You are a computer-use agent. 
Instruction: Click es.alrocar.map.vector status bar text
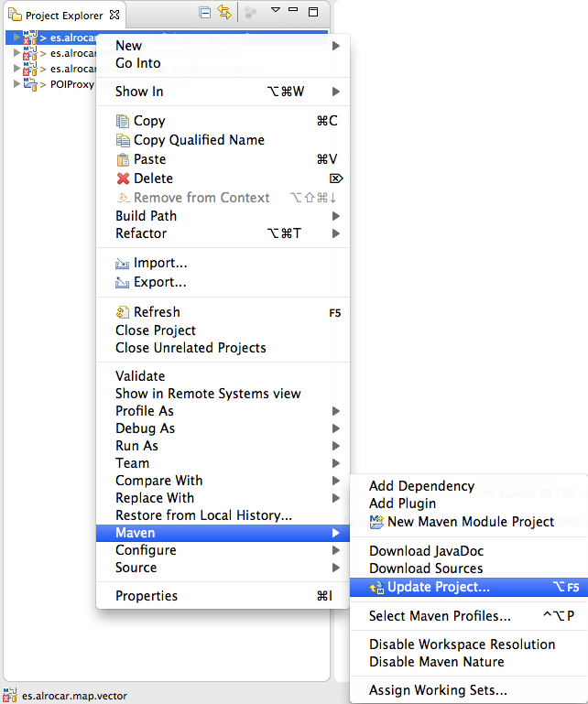74,696
